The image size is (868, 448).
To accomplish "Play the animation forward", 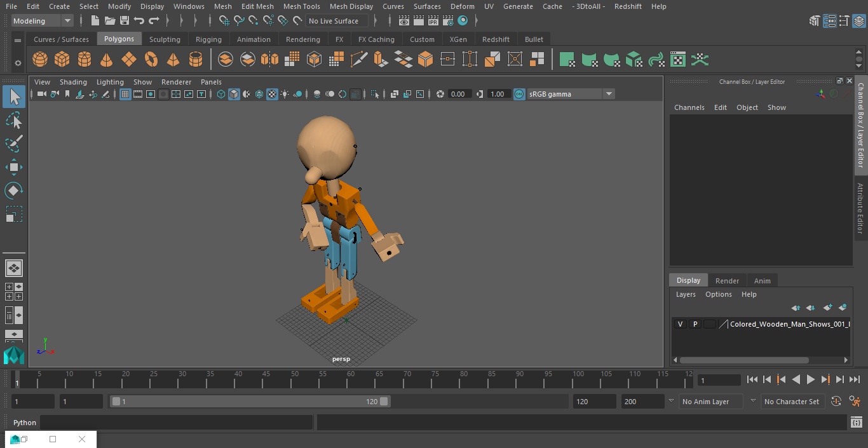I will coord(811,379).
